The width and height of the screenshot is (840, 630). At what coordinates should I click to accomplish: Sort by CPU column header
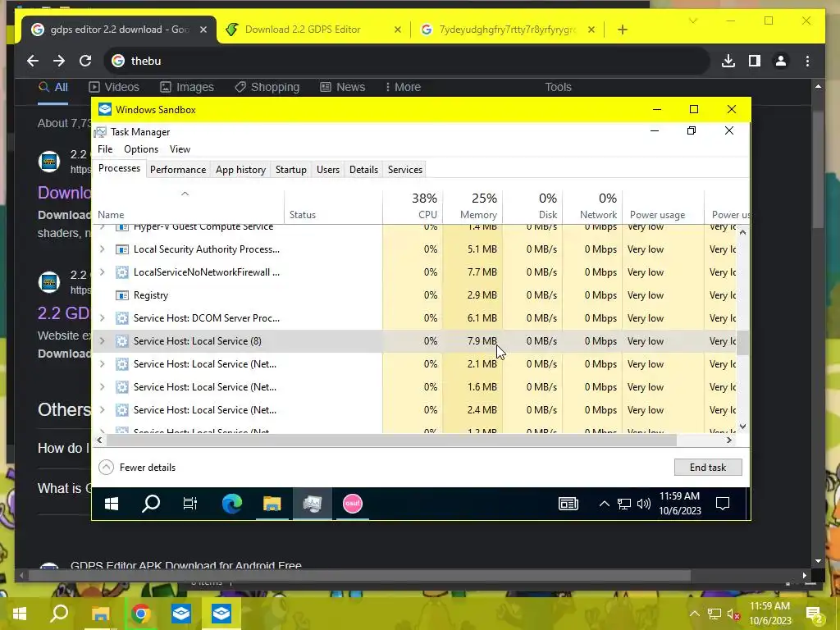pyautogui.click(x=413, y=206)
